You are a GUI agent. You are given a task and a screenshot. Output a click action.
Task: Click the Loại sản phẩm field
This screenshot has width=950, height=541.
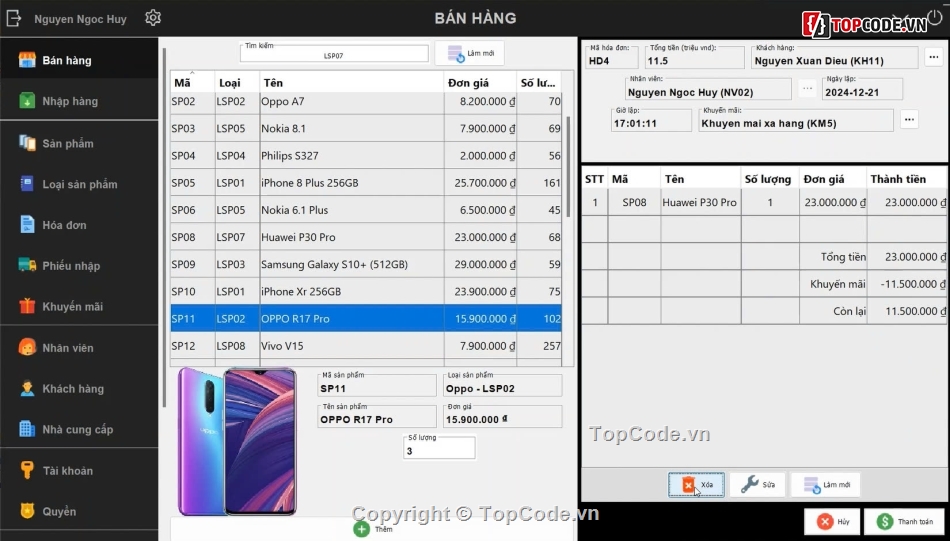point(502,385)
